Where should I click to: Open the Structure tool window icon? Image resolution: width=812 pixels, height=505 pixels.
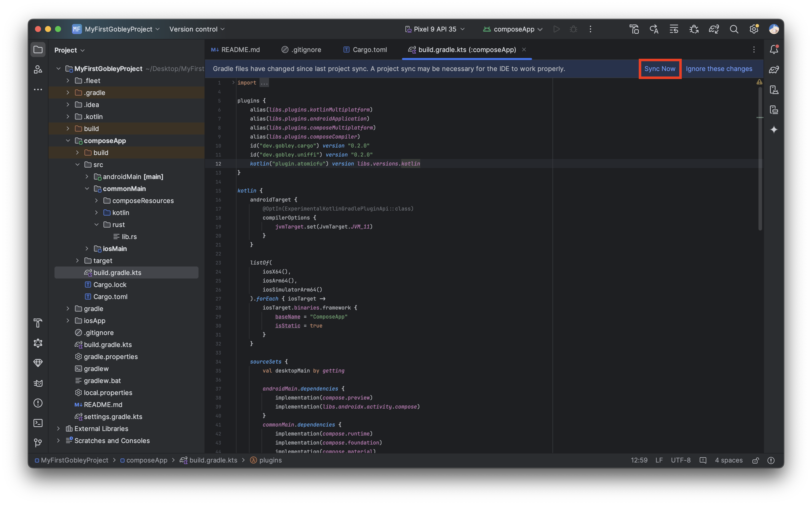pyautogui.click(x=38, y=69)
